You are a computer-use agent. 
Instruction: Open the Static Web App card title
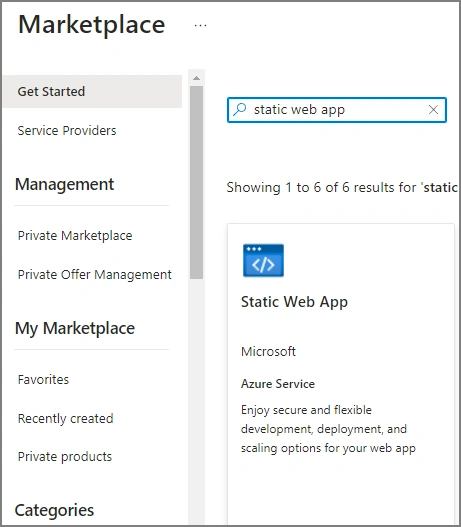click(x=294, y=302)
